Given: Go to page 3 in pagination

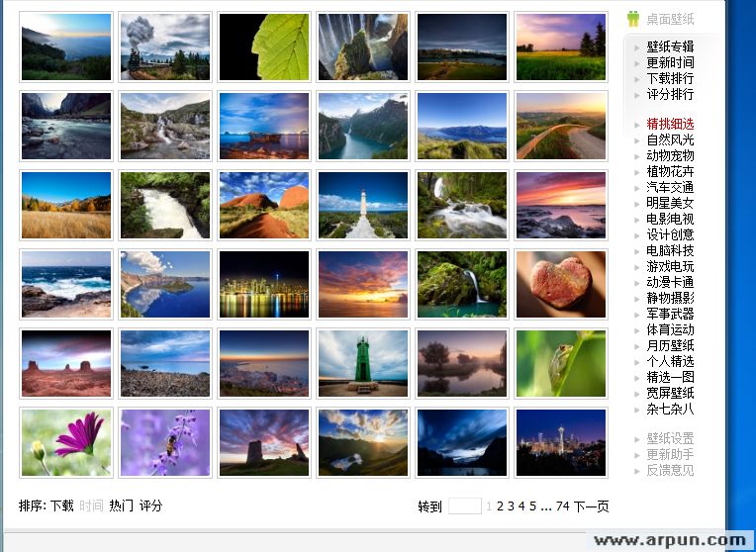Looking at the screenshot, I should tap(511, 506).
